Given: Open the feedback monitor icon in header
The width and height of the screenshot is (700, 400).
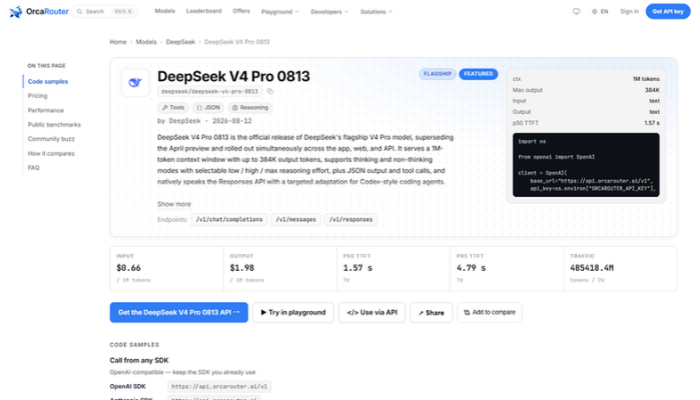Looking at the screenshot, I should click(576, 12).
